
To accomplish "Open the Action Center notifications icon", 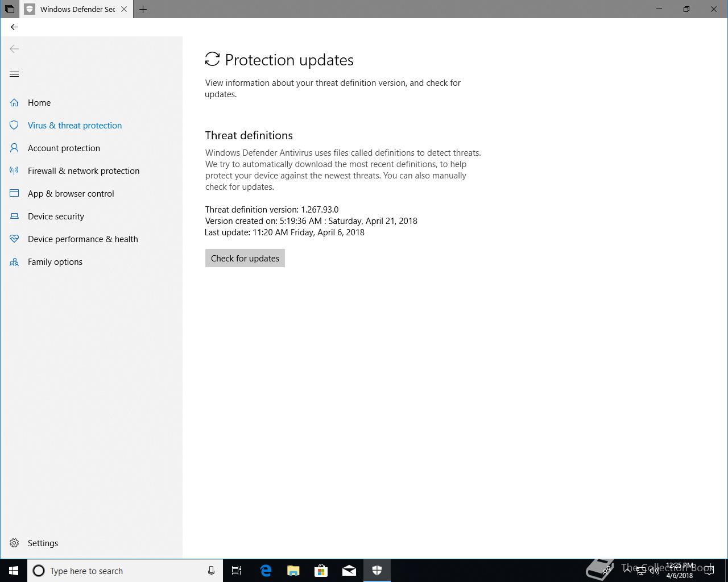I will coord(709,571).
